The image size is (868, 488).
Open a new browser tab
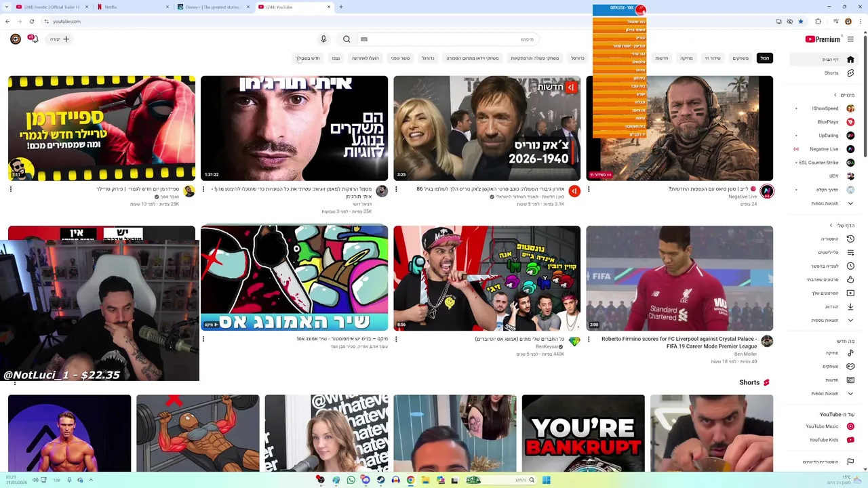pyautogui.click(x=341, y=7)
